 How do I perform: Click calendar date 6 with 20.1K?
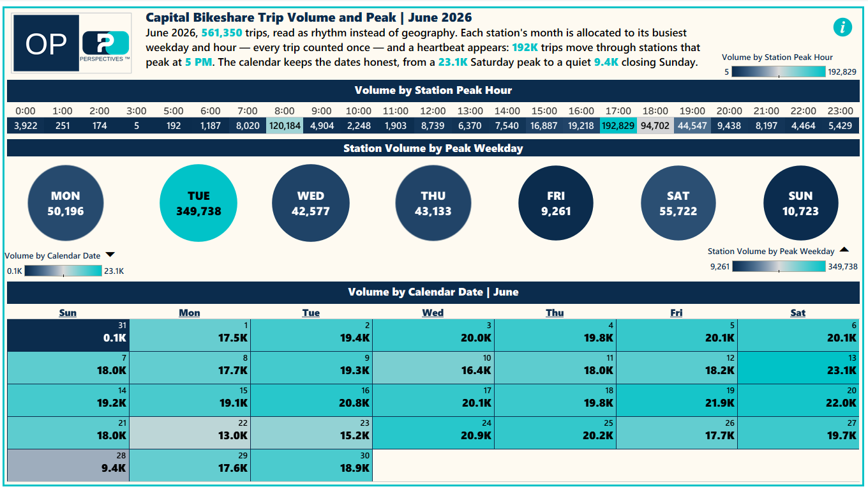[x=799, y=335]
